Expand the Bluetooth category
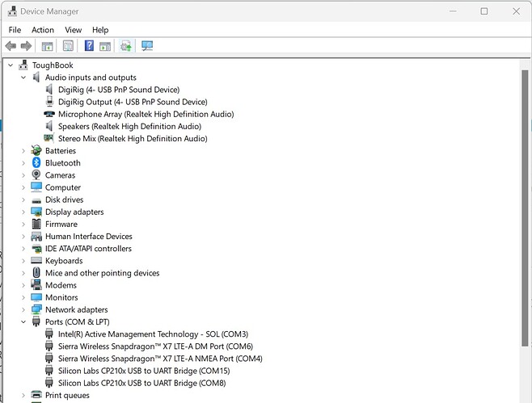The width and height of the screenshot is (532, 403). pyautogui.click(x=23, y=163)
